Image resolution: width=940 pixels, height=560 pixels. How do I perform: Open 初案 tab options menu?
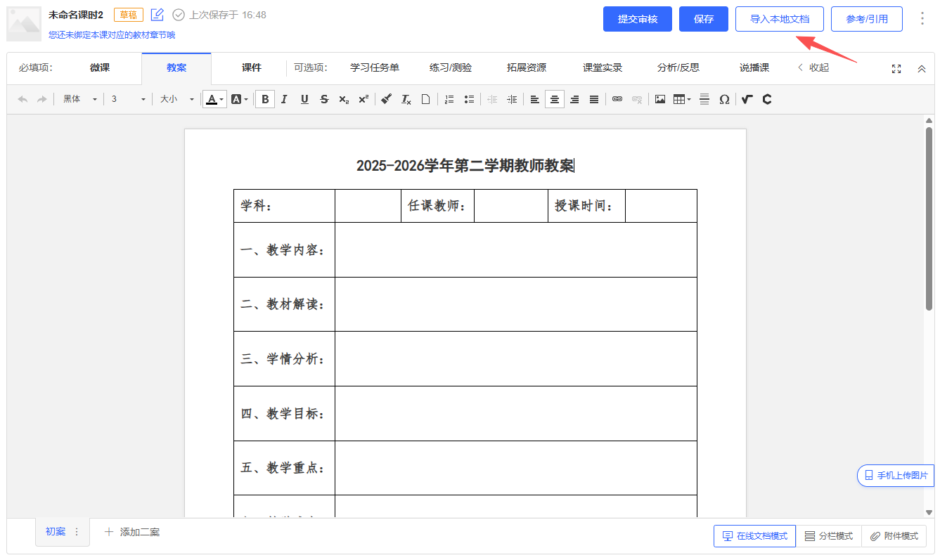pyautogui.click(x=77, y=532)
